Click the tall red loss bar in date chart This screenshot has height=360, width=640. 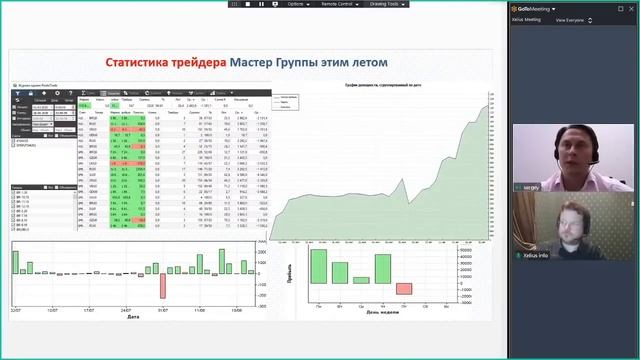click(x=163, y=286)
